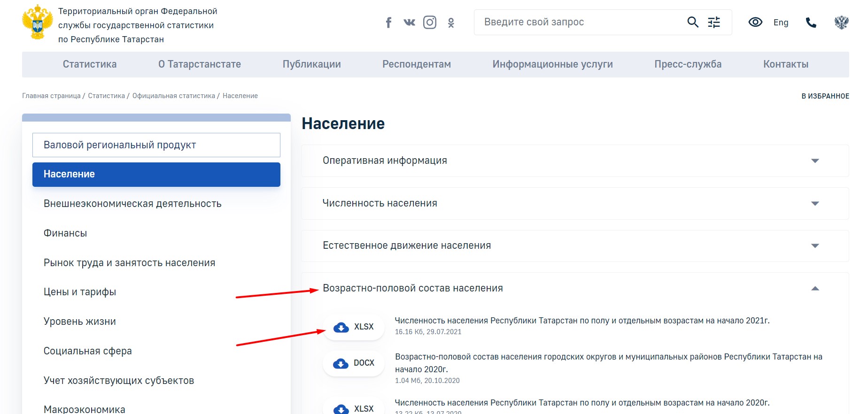Toggle the visually impaired eye icon
The width and height of the screenshot is (868, 414).
[755, 22]
